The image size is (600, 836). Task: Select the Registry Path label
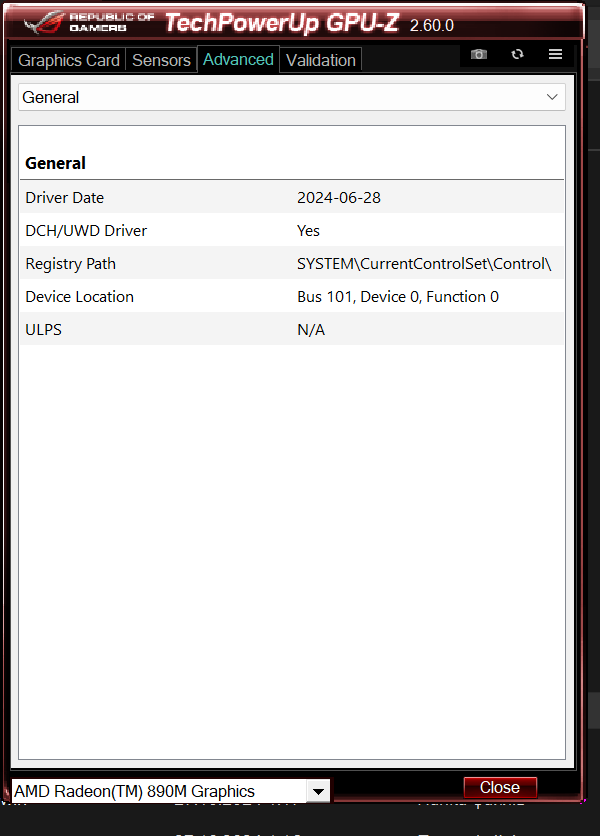70,264
